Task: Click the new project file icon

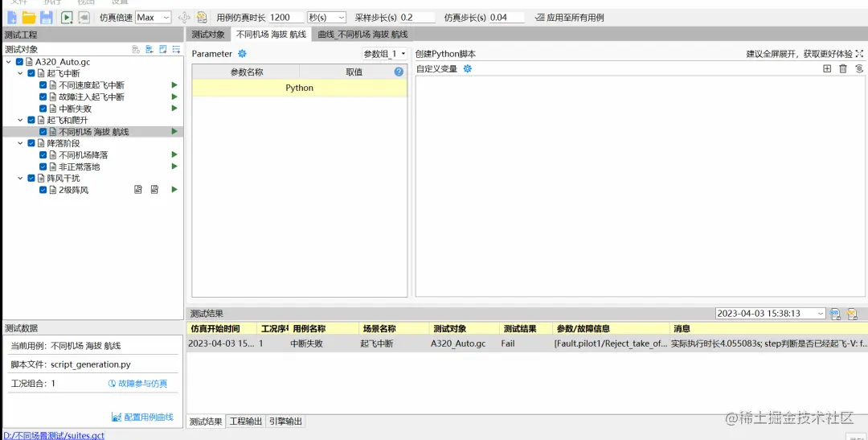Action: pyautogui.click(x=11, y=18)
